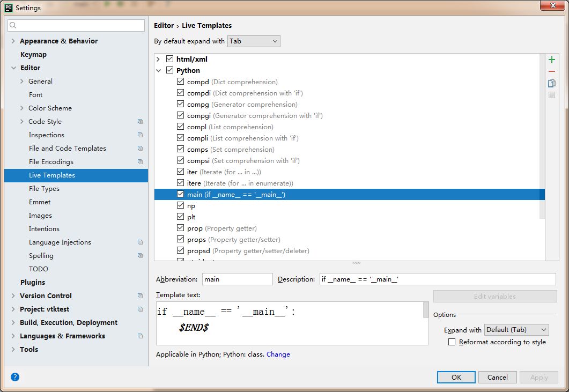569x392 pixels.
Task: Click inside the Template text editor
Action: coord(290,323)
